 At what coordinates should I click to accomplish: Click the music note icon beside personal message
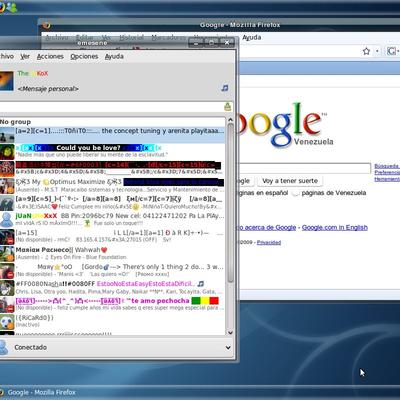click(225, 88)
